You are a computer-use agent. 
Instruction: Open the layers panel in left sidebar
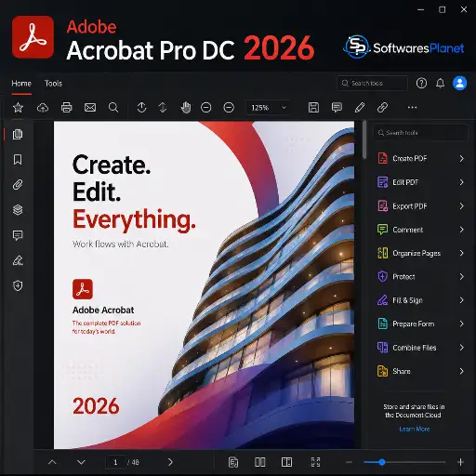(18, 210)
